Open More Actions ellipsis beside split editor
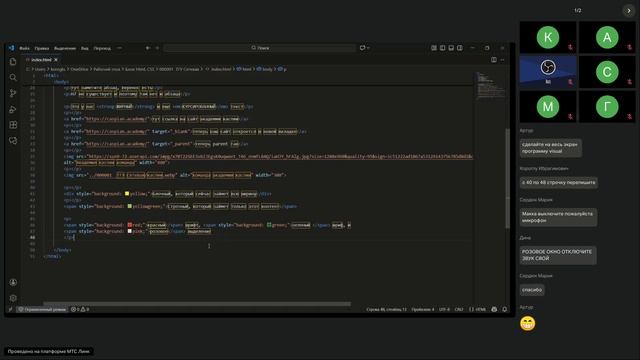 [x=502, y=60]
